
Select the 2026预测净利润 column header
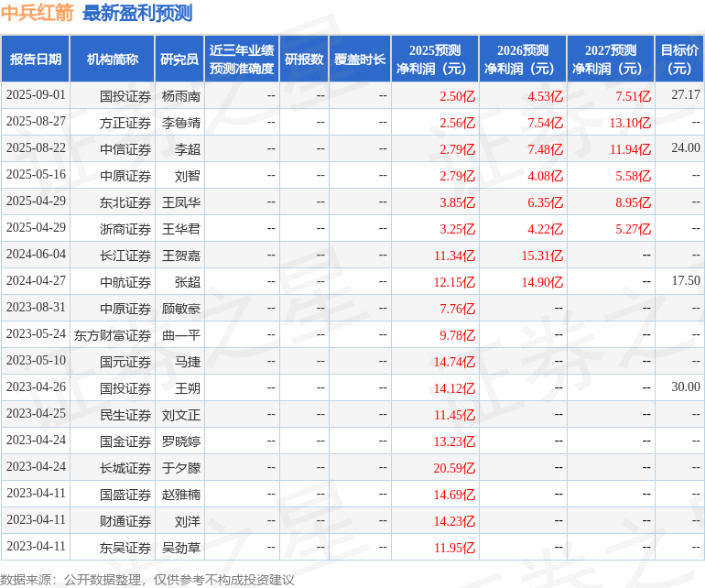click(x=523, y=59)
